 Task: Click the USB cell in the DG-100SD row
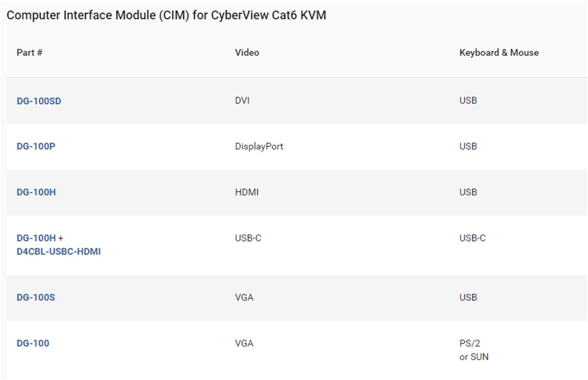(468, 101)
